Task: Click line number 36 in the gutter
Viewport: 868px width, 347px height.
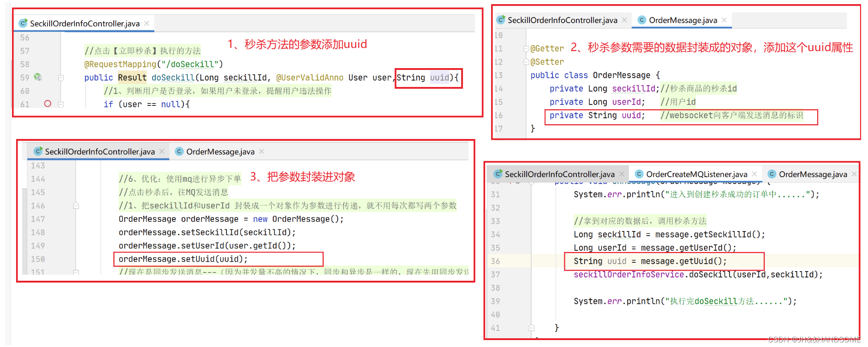Action: pyautogui.click(x=495, y=261)
